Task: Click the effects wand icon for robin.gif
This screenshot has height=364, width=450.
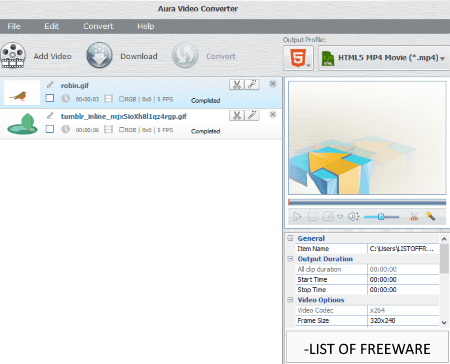Action: coord(252,85)
